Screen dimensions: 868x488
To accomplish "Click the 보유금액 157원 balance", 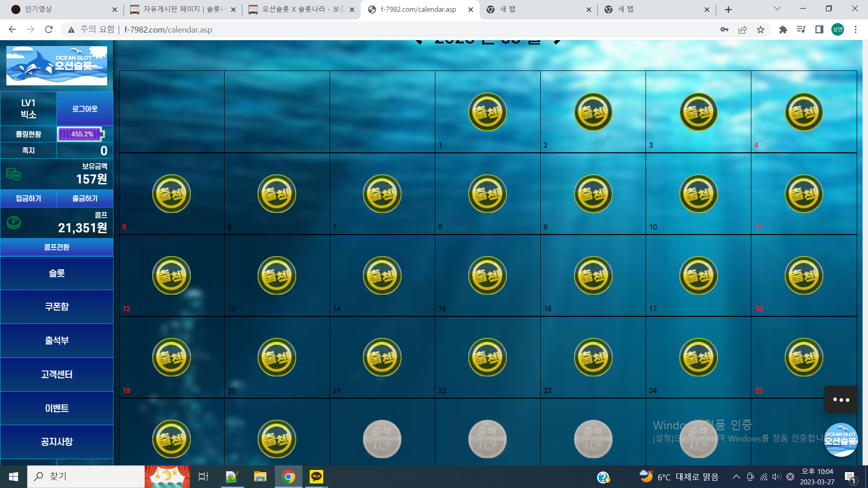I will 91,179.
